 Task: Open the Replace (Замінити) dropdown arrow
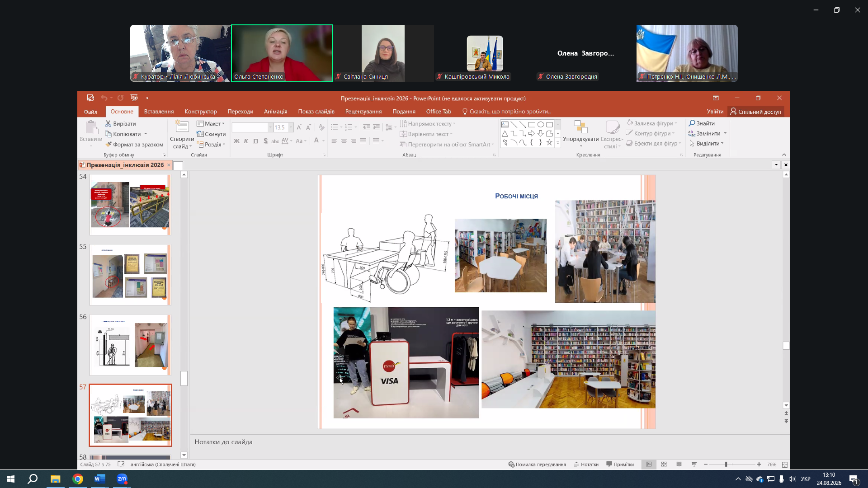pos(725,133)
